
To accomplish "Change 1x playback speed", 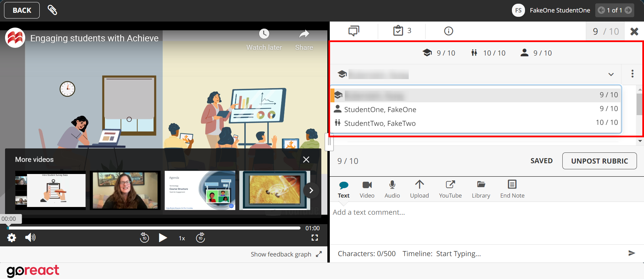I will coord(182,238).
